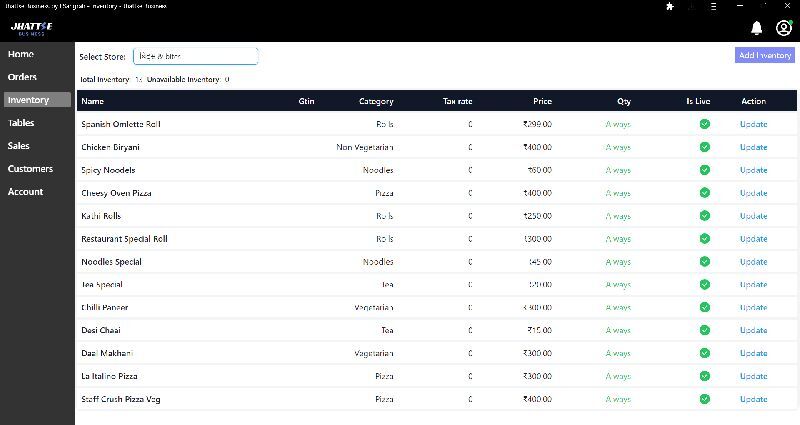Screen dimensions: 800x425
Task: Click live checkmark for Spanish Omlette Roll
Action: [x=705, y=124]
